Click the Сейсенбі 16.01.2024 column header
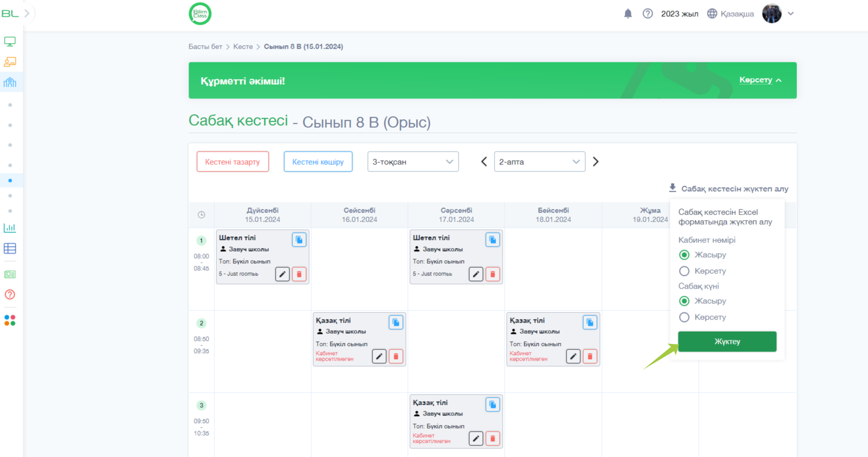The image size is (868, 457). click(x=359, y=215)
